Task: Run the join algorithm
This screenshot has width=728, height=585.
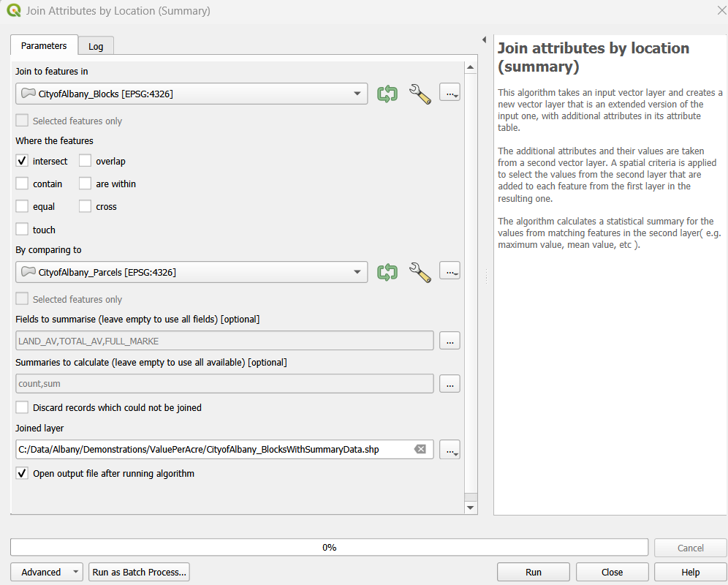Action: (x=534, y=572)
